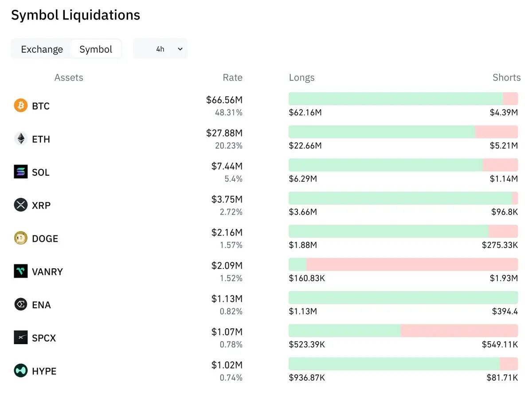Select the Solana SOL logo icon
532x393 pixels.
[x=21, y=172]
